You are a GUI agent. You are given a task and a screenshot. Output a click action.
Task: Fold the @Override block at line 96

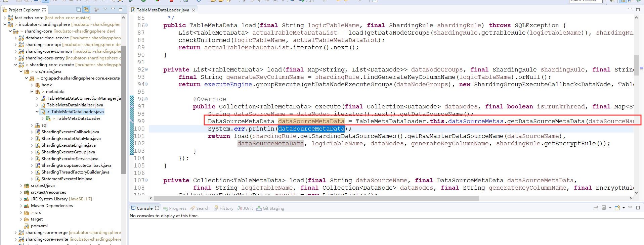coord(146,99)
